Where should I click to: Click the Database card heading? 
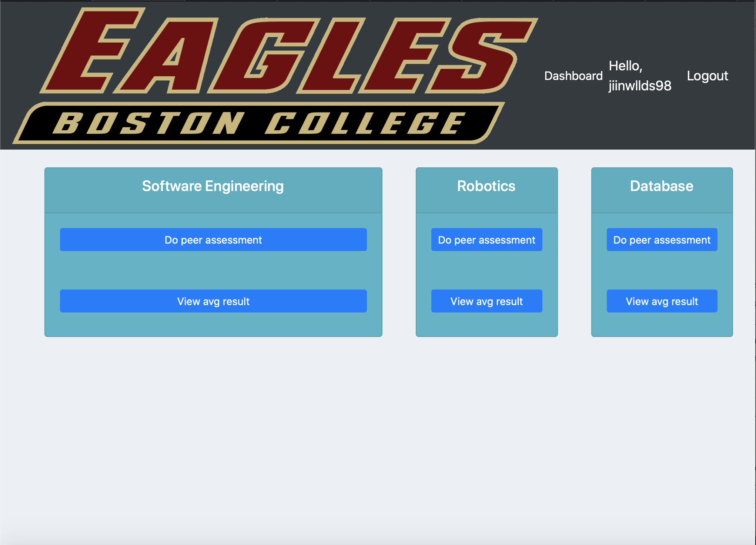[x=662, y=186]
